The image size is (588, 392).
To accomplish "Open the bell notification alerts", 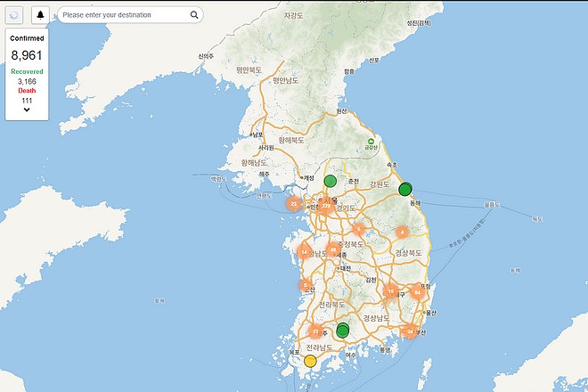I will (40, 15).
